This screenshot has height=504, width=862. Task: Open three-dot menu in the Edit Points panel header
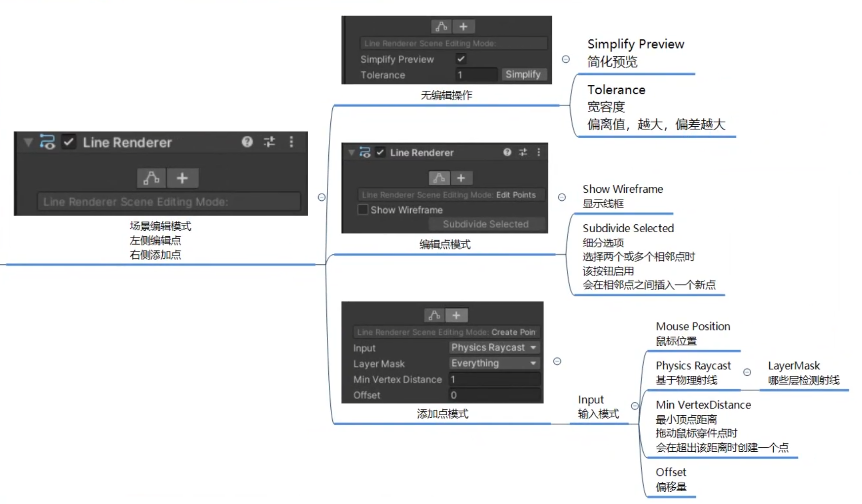(539, 152)
